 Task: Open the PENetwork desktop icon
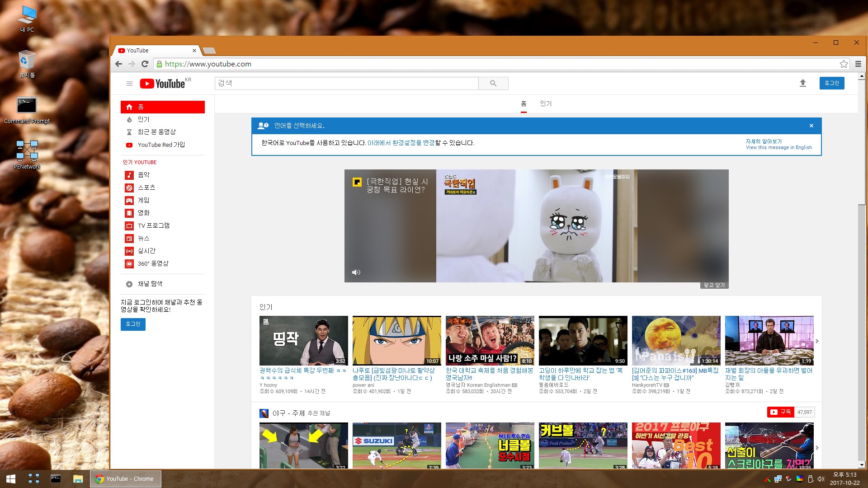pos(27,155)
